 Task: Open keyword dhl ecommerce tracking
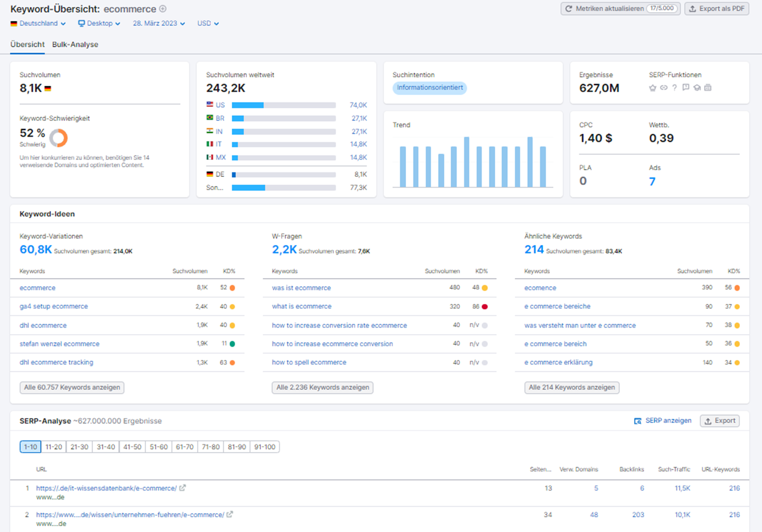(56, 363)
